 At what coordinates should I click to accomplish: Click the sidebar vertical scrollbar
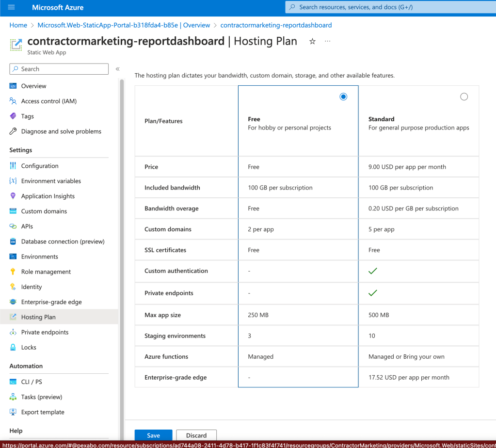122,259
